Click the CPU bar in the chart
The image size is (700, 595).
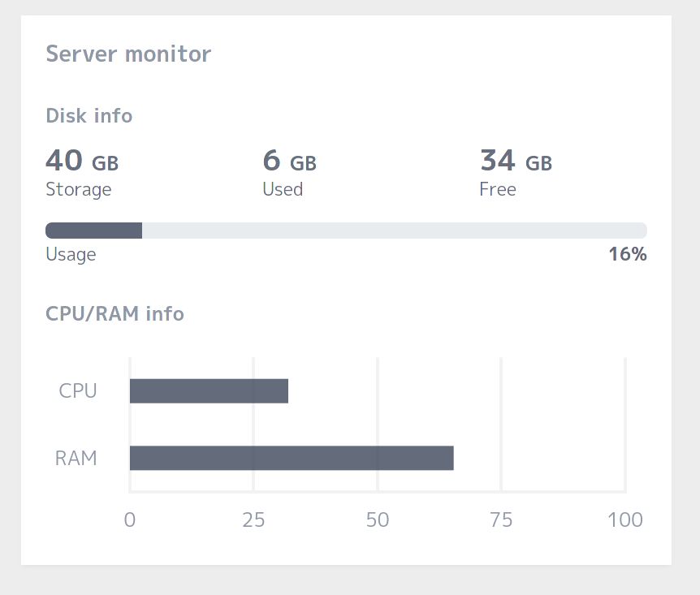(209, 391)
